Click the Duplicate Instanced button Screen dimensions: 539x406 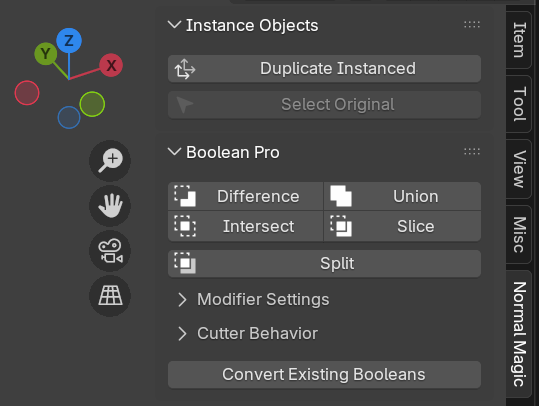pyautogui.click(x=324, y=68)
